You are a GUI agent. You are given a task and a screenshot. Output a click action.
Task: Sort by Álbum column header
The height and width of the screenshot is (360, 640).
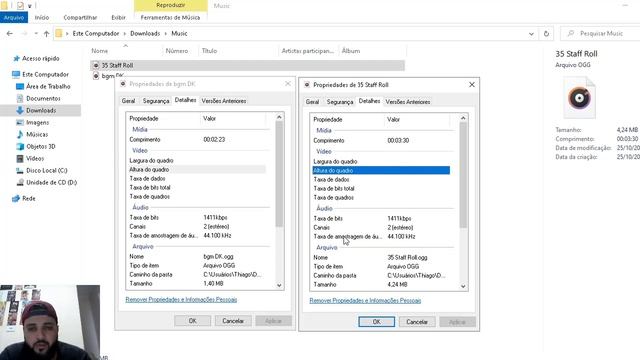coord(351,51)
